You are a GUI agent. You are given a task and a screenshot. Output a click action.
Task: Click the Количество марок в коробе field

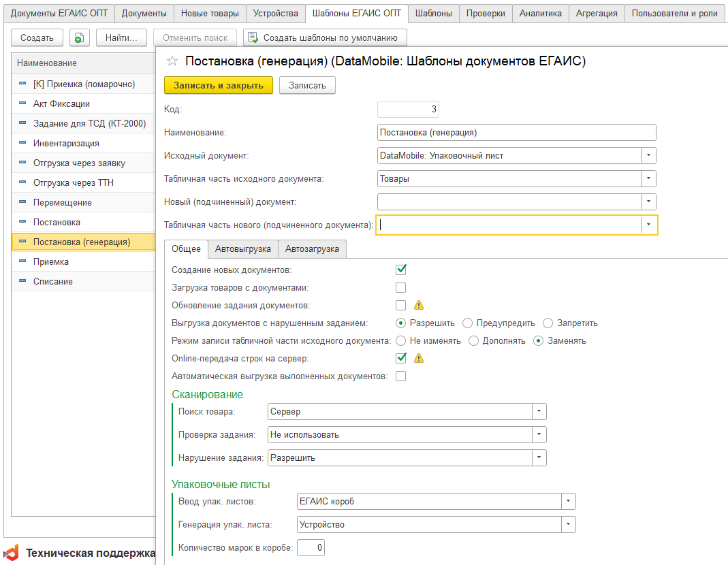311,548
